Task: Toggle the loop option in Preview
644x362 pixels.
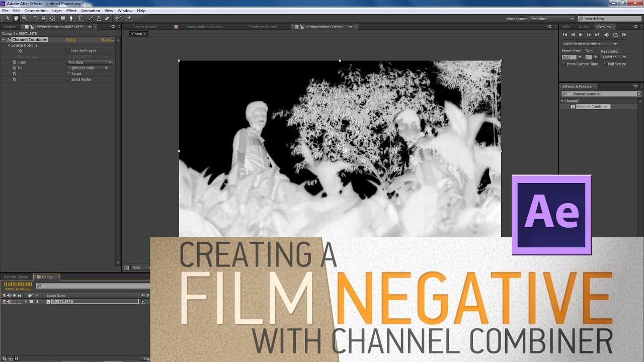Action: tap(615, 35)
